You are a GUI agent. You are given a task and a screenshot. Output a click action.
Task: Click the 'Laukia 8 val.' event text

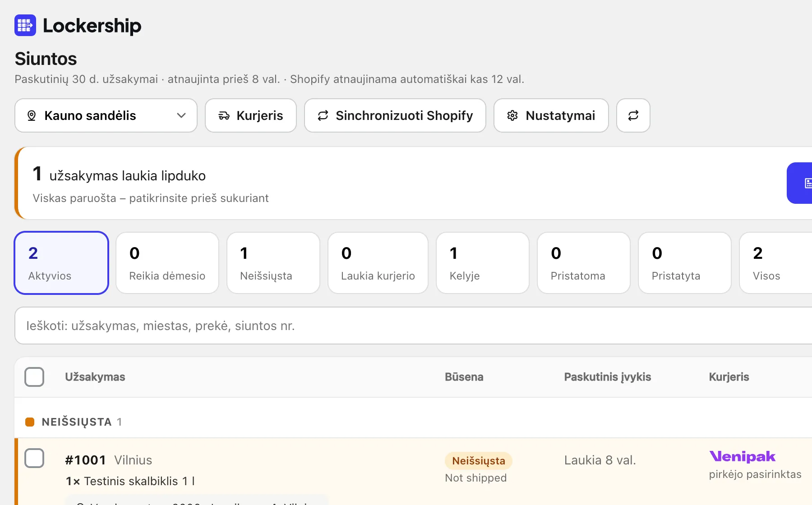pos(600,460)
